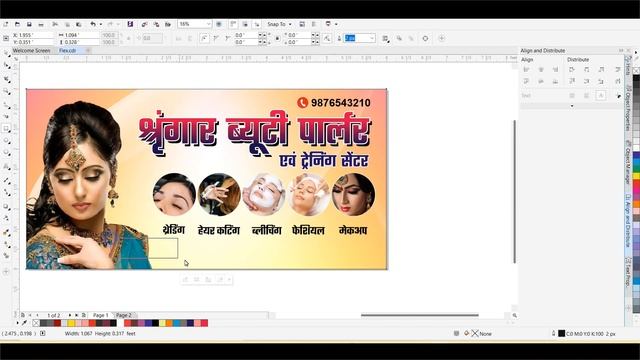Screen dimensions: 640x360
Task: Open the undo history dropdown arrow
Action: 101,24
